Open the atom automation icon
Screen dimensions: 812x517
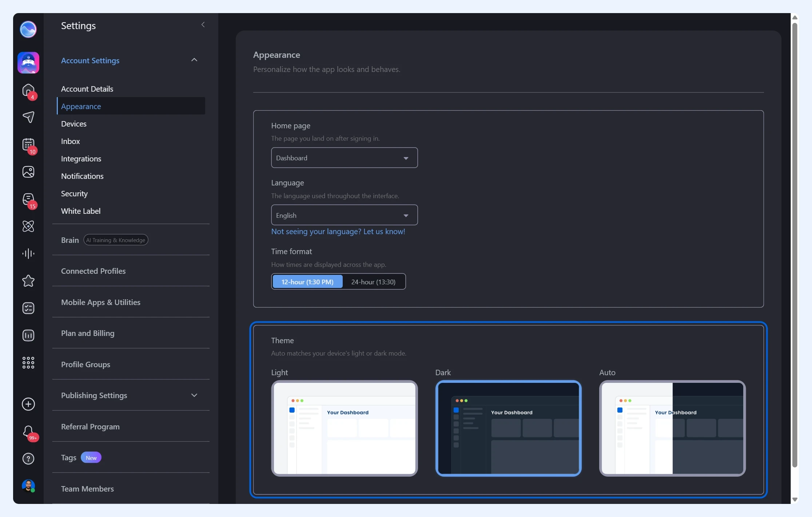point(28,226)
